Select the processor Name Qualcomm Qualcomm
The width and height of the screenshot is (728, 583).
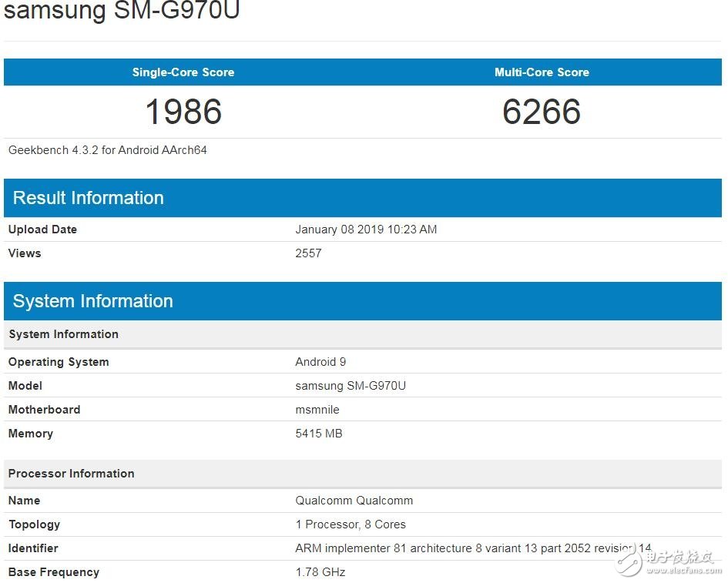(x=354, y=500)
